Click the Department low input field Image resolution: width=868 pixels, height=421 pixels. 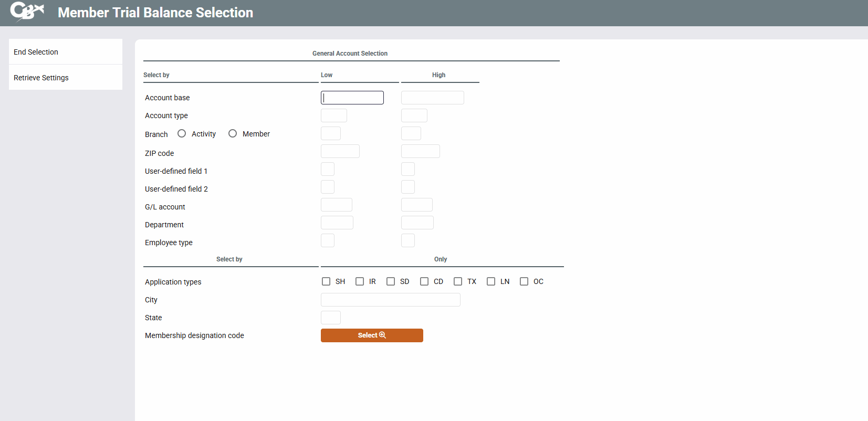pyautogui.click(x=337, y=223)
